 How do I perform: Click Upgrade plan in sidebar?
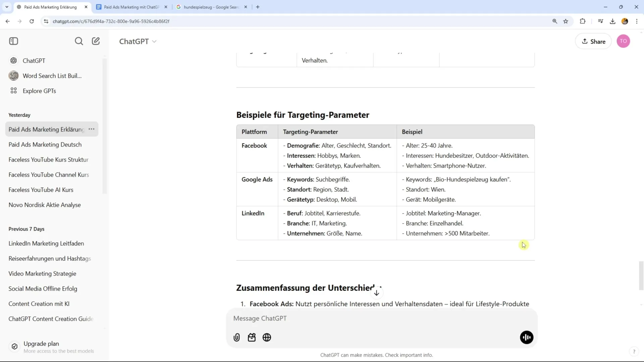point(51,347)
